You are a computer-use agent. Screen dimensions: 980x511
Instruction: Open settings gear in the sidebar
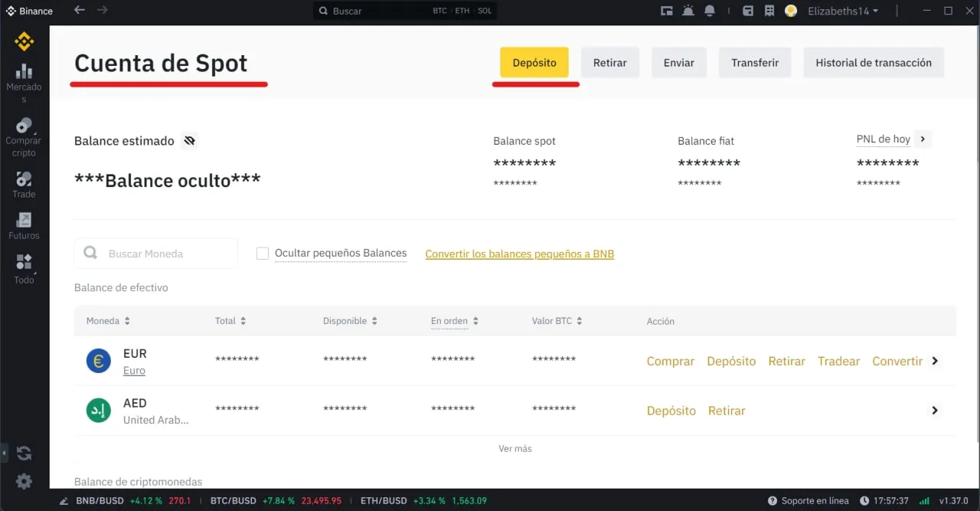(24, 481)
